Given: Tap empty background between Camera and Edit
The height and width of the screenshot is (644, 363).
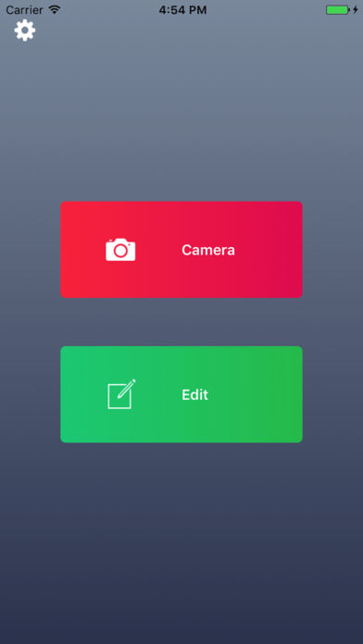Looking at the screenshot, I should click(x=181, y=322).
